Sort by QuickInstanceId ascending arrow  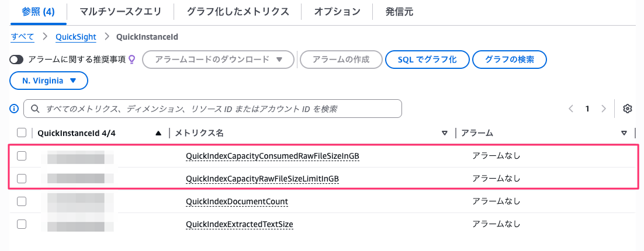click(158, 133)
